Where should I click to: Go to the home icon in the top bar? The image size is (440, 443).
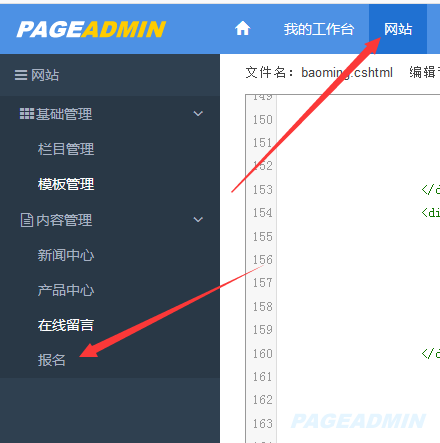tap(242, 28)
